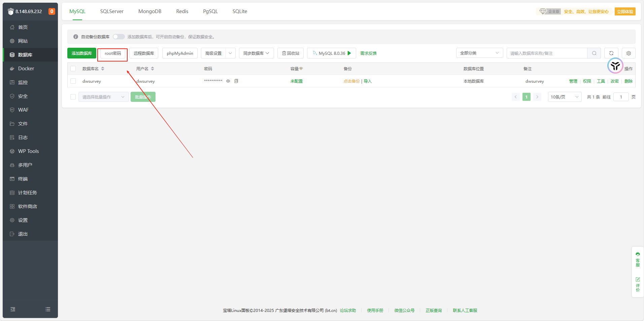This screenshot has height=321, width=644.
Task: Click the root密码 button
Action: pos(112,53)
